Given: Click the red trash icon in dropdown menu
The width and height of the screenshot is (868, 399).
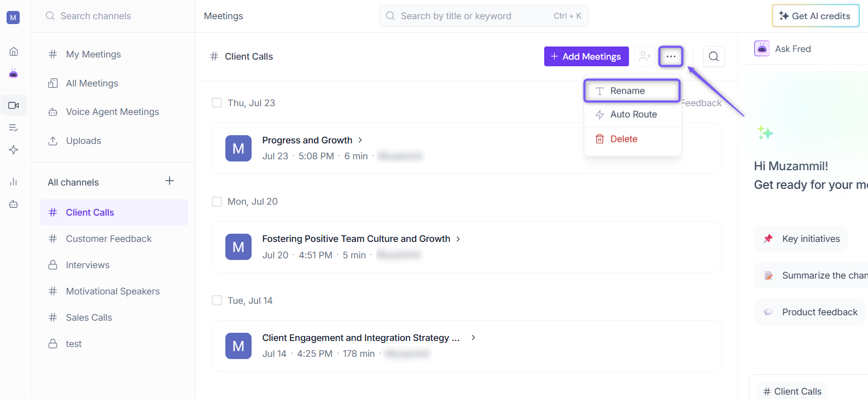Looking at the screenshot, I should 599,139.
